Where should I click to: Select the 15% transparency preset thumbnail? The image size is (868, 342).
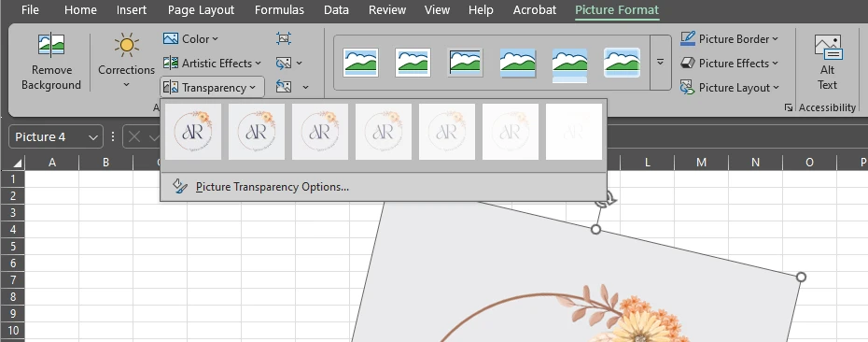click(x=257, y=132)
